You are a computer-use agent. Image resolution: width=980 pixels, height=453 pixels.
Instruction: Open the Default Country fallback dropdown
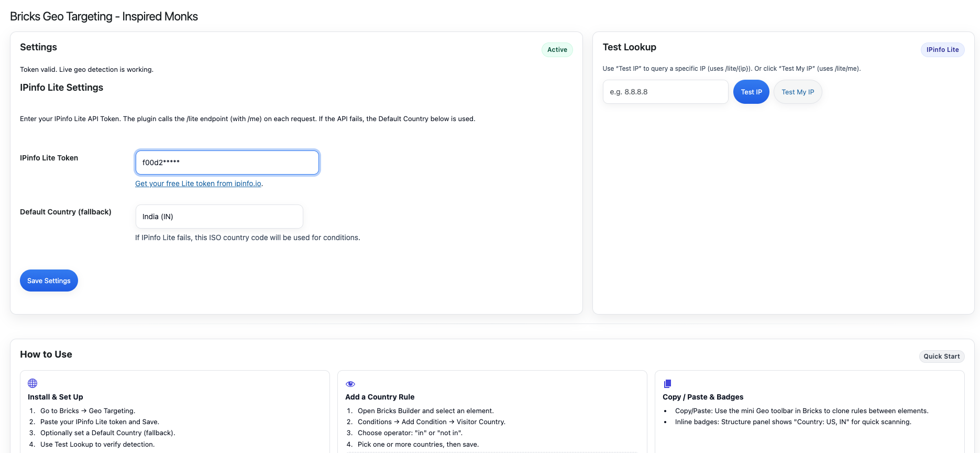219,217
